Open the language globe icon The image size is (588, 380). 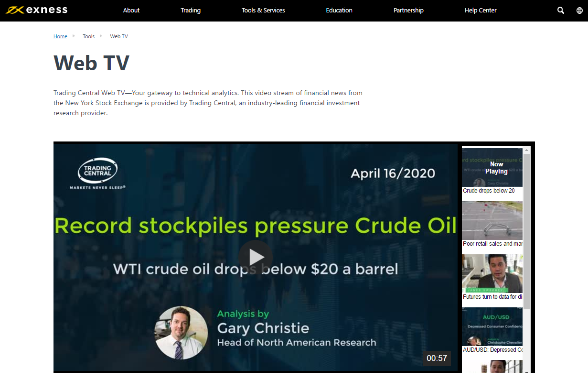pos(580,11)
